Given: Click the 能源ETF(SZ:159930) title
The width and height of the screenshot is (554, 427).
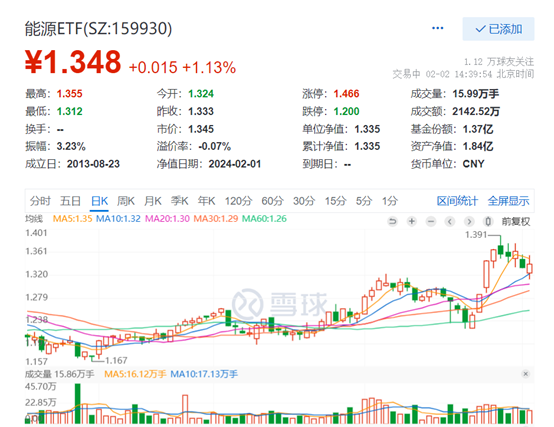Looking at the screenshot, I should pyautogui.click(x=99, y=29).
